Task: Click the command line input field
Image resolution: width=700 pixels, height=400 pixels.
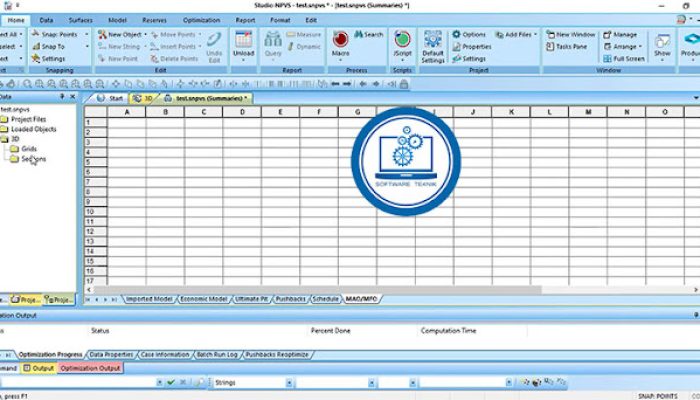Action: [x=78, y=383]
